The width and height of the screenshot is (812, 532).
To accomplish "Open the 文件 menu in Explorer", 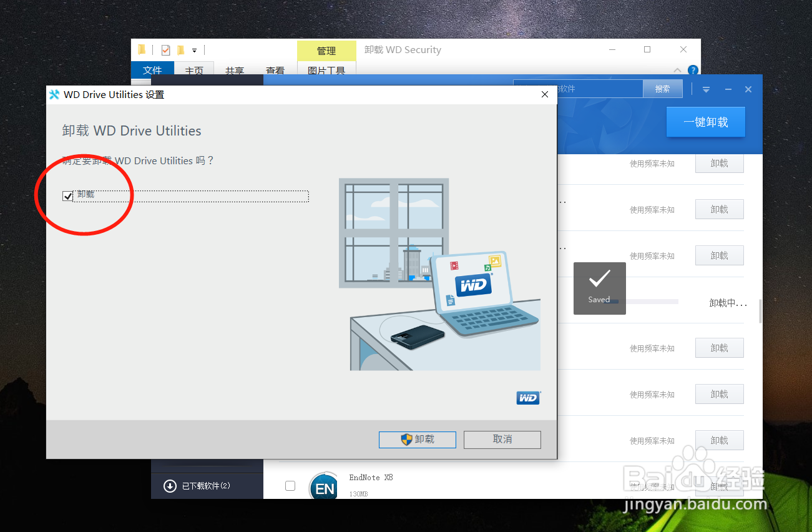I will (153, 71).
